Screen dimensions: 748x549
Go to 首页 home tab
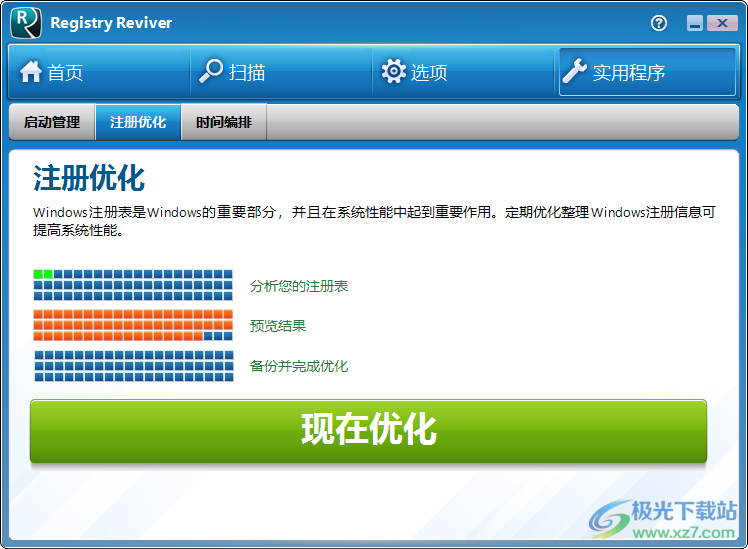point(99,72)
